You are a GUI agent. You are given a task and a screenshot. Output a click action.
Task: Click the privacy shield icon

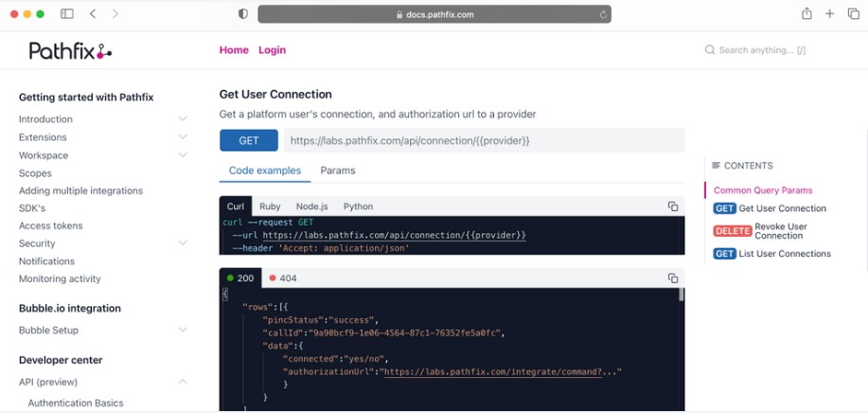[x=243, y=15]
